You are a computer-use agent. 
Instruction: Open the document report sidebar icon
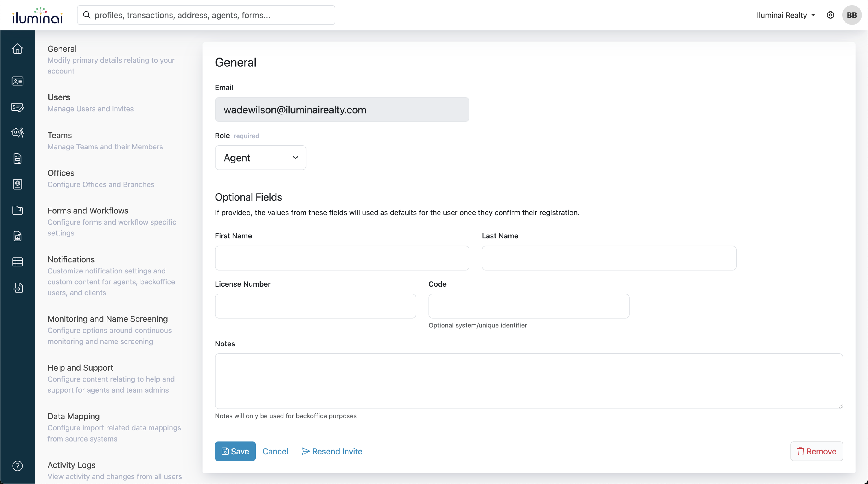pos(18,236)
